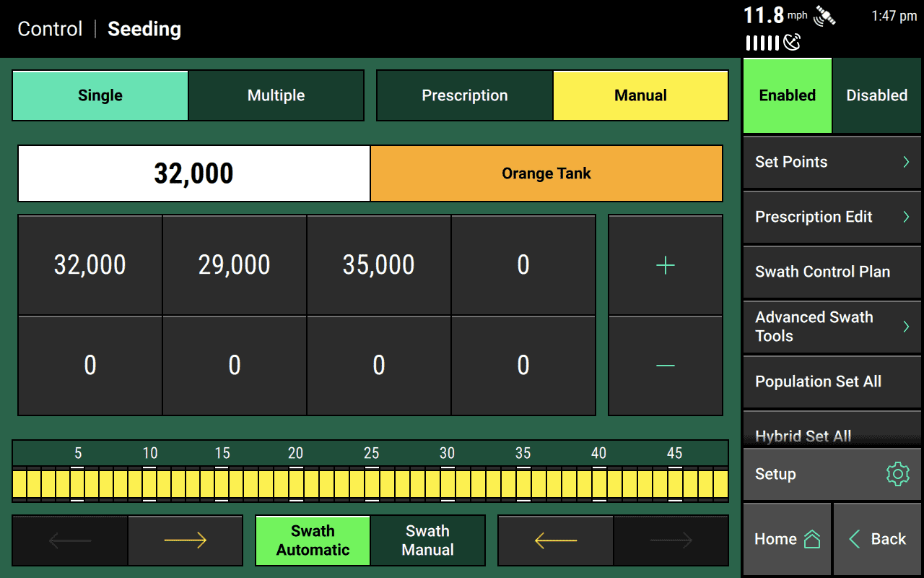This screenshot has width=924, height=578.
Task: Click the active orange right arrow on left swath control
Action: (186, 540)
